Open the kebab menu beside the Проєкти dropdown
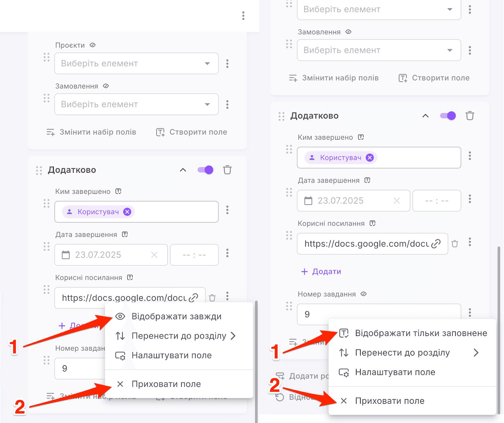The image size is (504, 423). tap(227, 63)
